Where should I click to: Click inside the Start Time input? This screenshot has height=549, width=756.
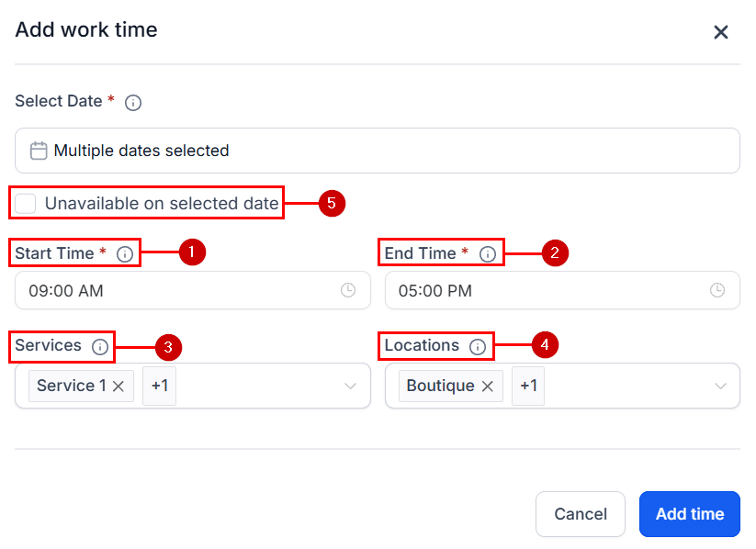click(184, 289)
